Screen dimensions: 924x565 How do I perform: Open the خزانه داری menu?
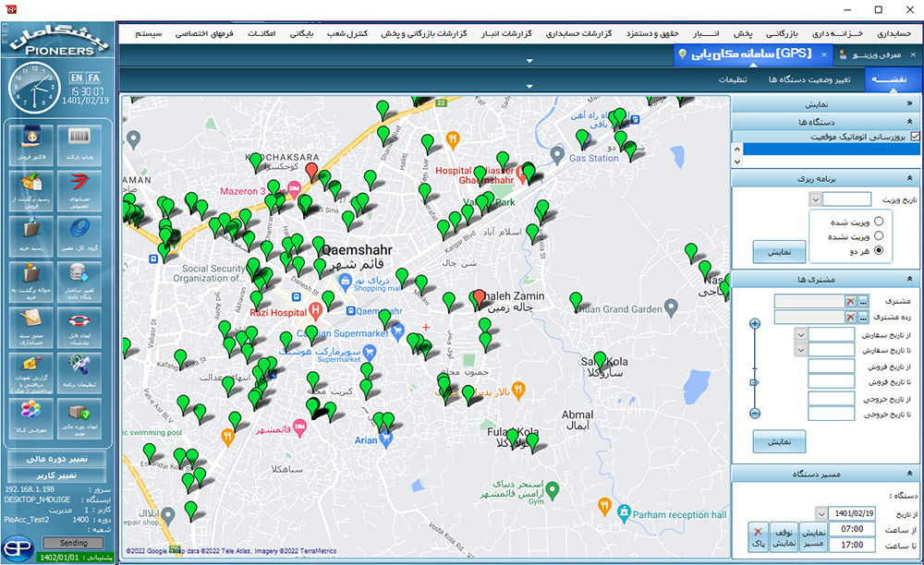coord(837,33)
